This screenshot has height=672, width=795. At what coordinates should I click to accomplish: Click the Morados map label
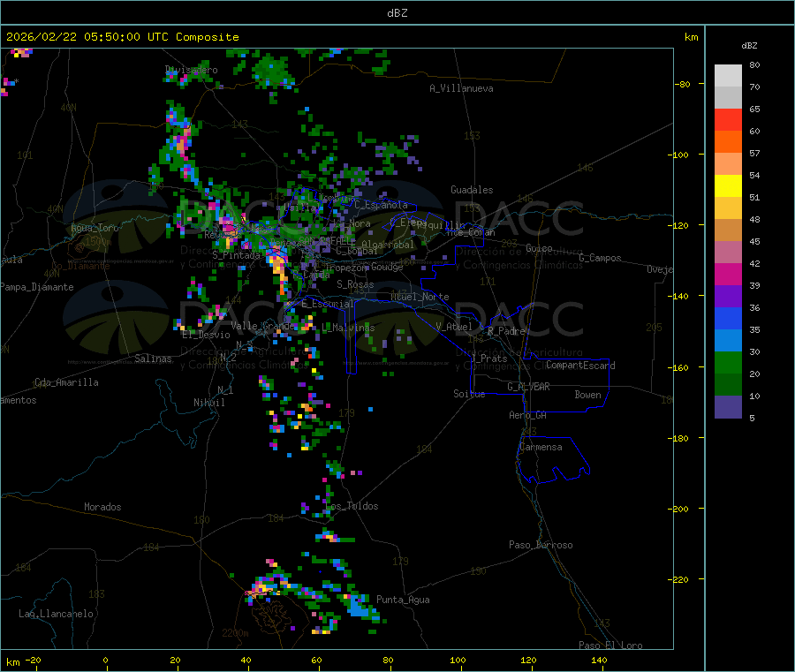tap(103, 507)
